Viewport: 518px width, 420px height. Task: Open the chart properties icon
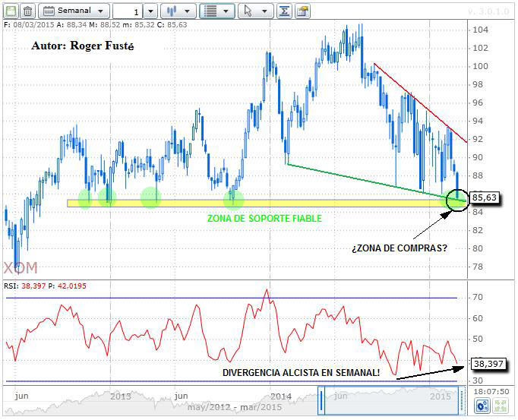(302, 11)
